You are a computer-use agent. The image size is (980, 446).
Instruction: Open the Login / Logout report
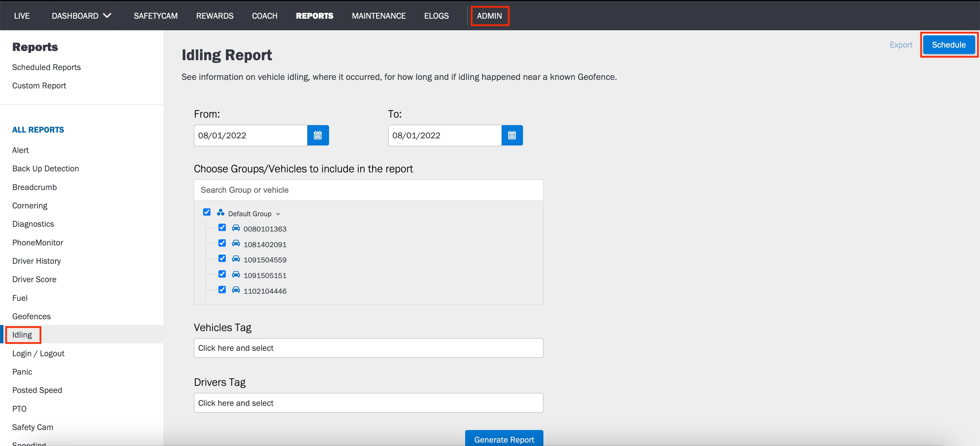[38, 353]
